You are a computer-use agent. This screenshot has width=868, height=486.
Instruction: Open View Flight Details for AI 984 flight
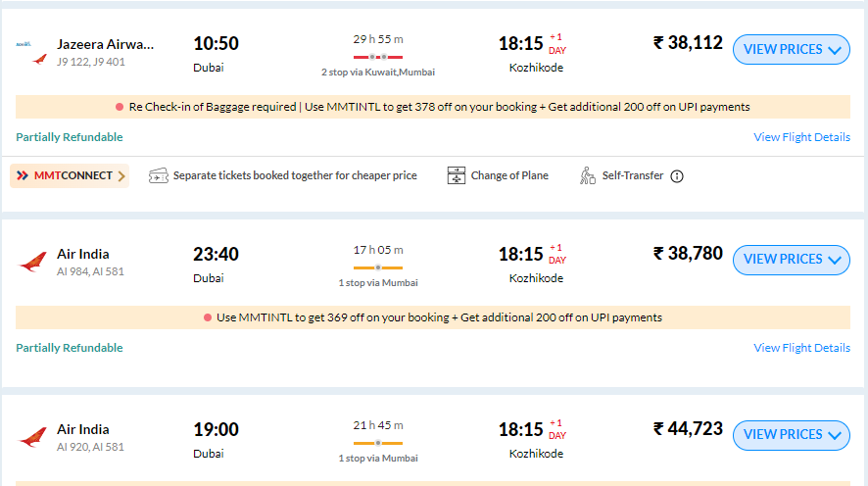point(801,348)
